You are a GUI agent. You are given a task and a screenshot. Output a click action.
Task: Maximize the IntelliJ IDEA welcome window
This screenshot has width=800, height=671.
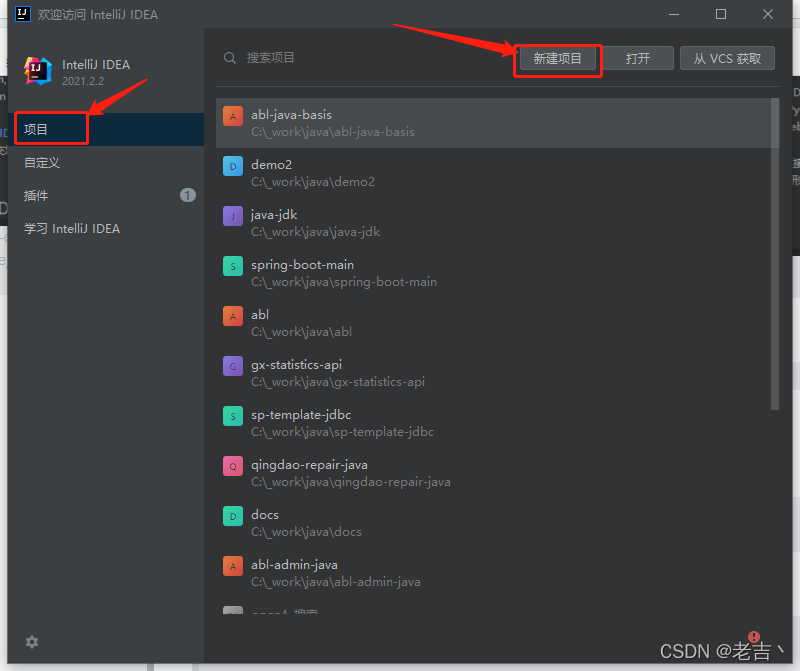[x=721, y=14]
